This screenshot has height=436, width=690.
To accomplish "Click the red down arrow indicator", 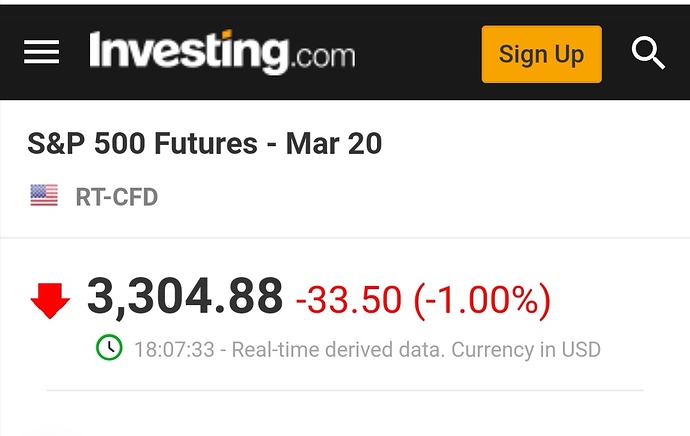I will [x=50, y=300].
